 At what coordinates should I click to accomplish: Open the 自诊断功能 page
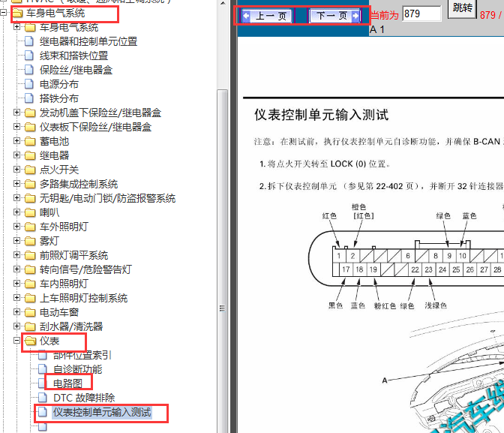tap(77, 369)
